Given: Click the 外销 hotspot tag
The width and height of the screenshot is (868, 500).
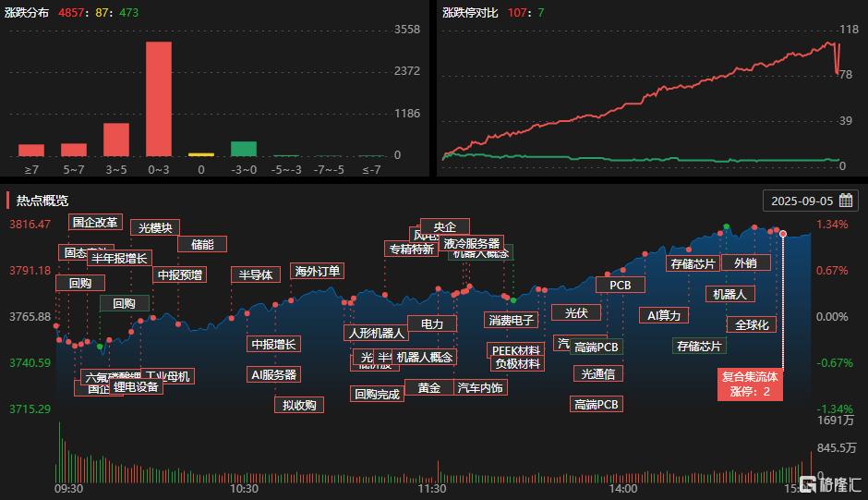Looking at the screenshot, I should click(x=746, y=262).
